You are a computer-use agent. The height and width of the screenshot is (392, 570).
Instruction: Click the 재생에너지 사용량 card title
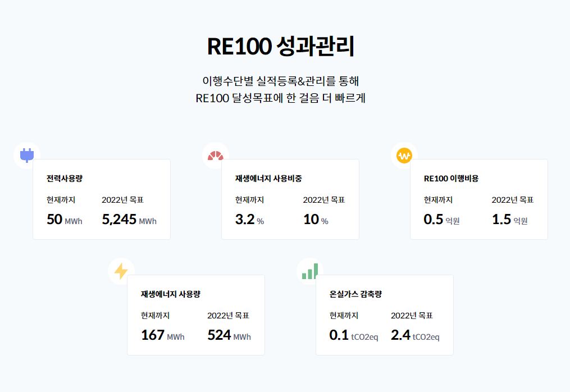click(x=170, y=294)
